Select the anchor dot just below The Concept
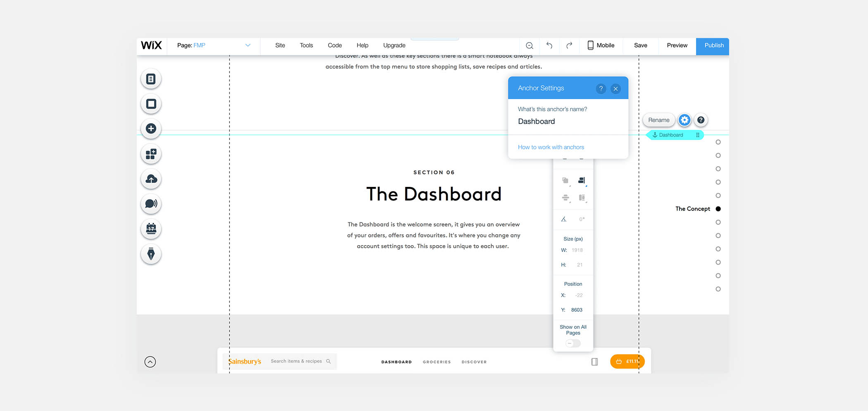 coord(718,222)
